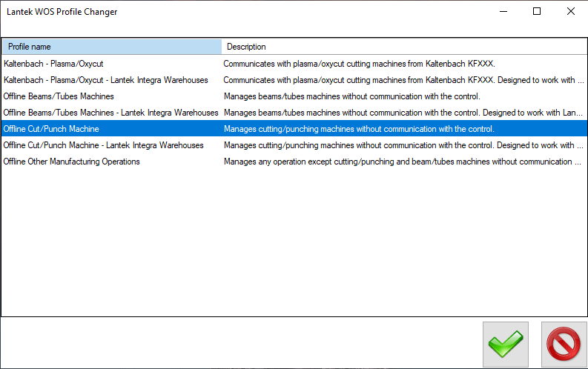The width and height of the screenshot is (588, 369).
Task: Sort by the Description column header
Action: click(x=404, y=47)
